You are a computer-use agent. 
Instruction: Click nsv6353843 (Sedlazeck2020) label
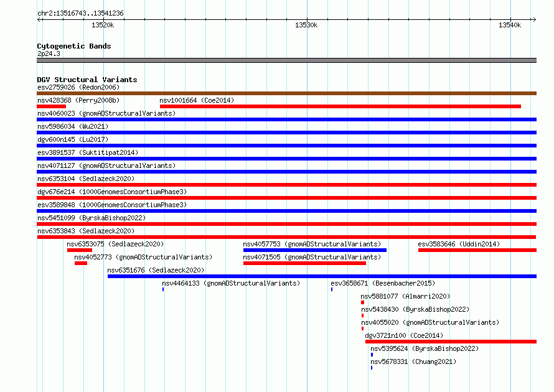[86, 231]
